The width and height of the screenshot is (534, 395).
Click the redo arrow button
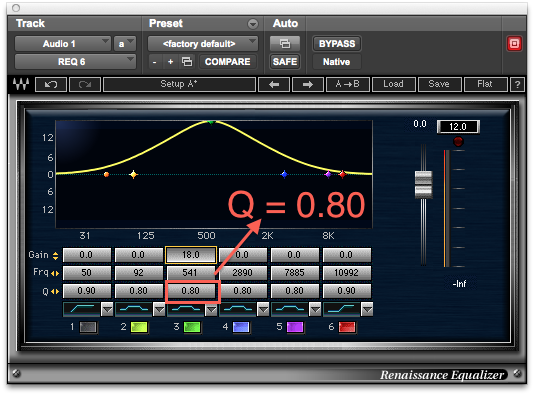point(85,84)
